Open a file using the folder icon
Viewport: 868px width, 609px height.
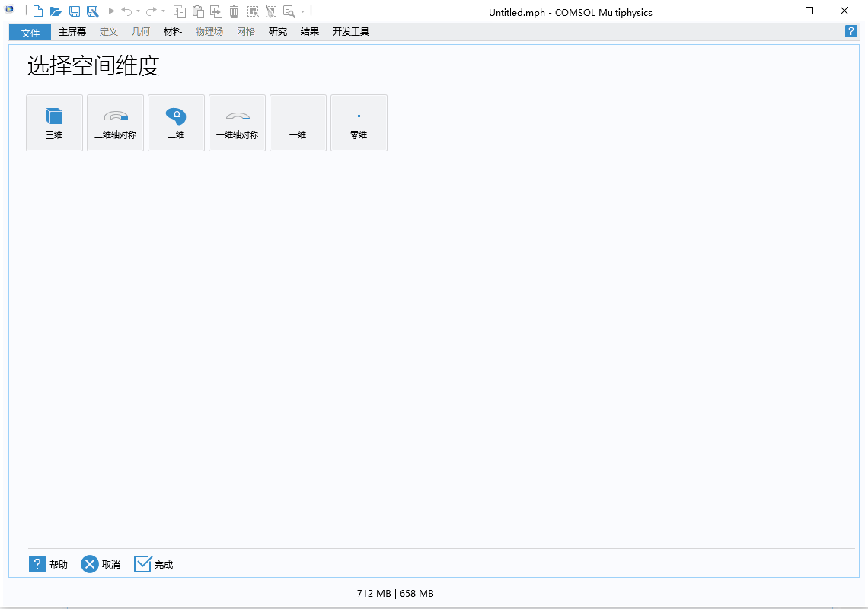(56, 11)
